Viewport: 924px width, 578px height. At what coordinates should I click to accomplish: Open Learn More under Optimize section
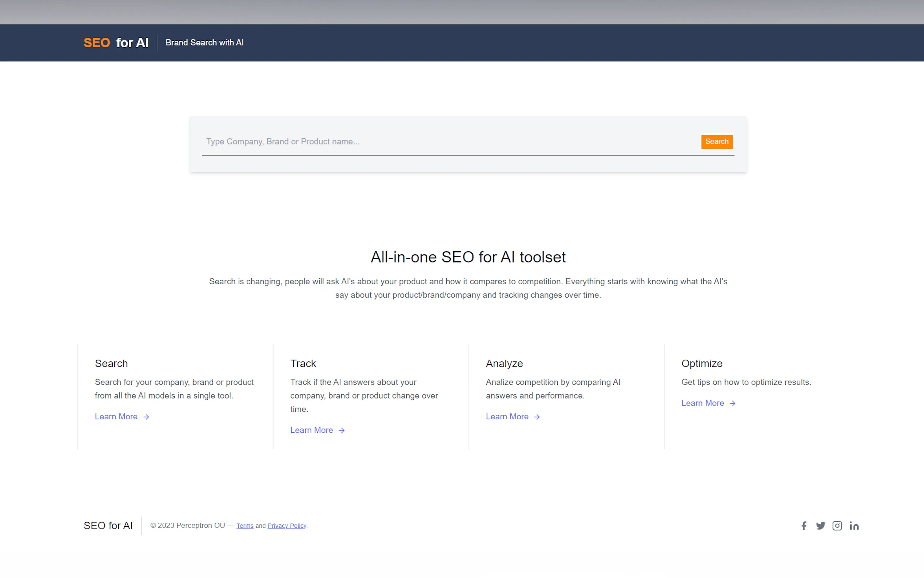pos(702,403)
